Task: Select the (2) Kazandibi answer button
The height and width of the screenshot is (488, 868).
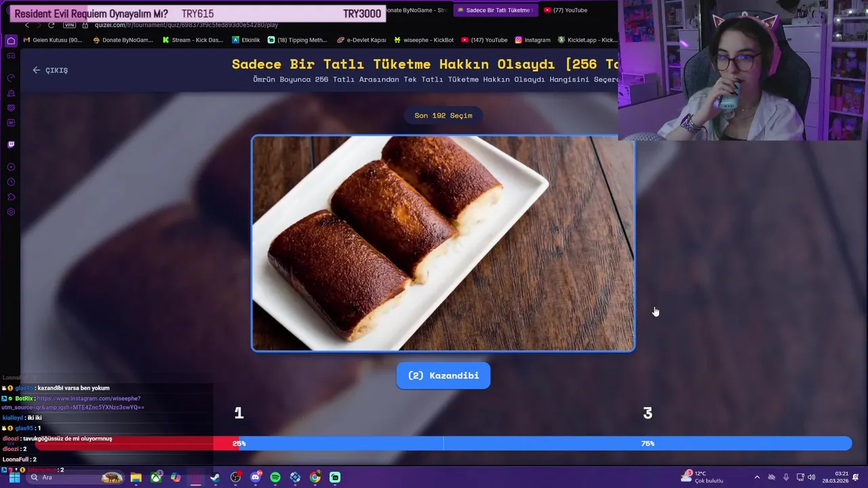Action: [x=443, y=375]
